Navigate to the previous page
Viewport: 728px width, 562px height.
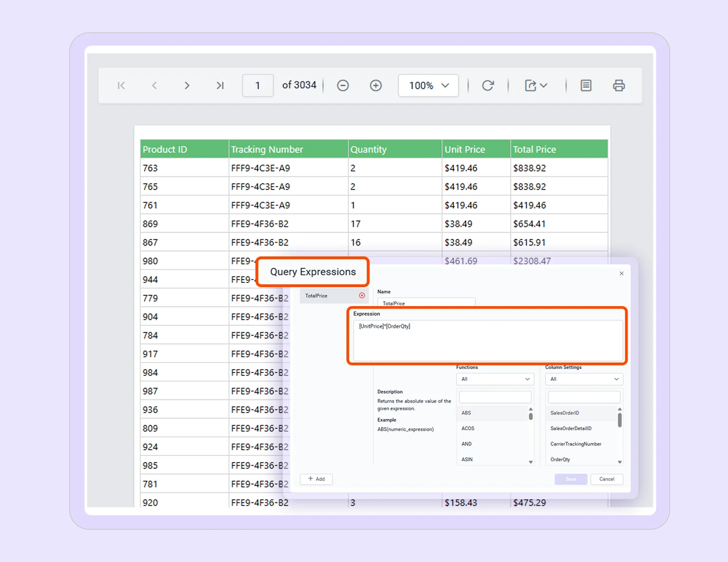tap(154, 85)
